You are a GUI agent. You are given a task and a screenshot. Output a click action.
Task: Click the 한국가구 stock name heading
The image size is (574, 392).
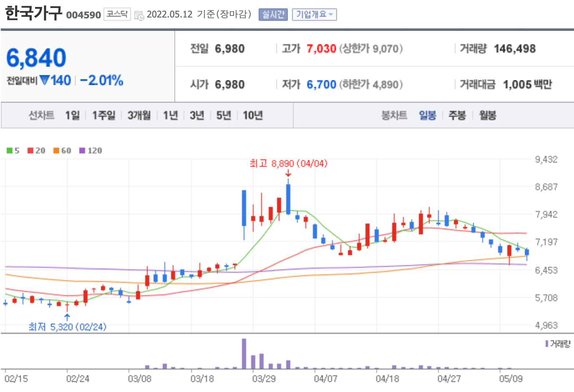(x=33, y=13)
